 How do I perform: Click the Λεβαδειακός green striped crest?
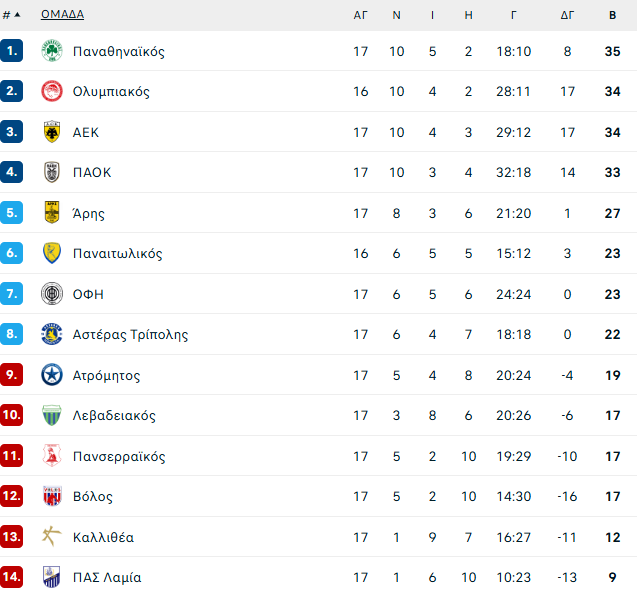pos(52,415)
